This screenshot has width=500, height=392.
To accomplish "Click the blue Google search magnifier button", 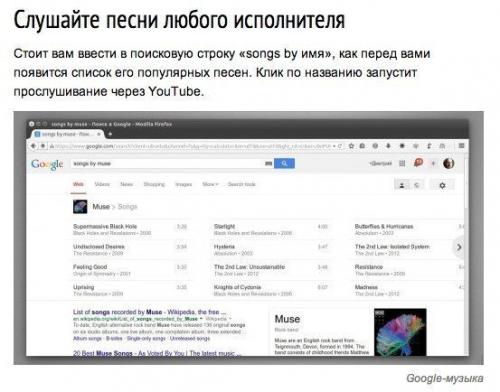I will tap(284, 163).
